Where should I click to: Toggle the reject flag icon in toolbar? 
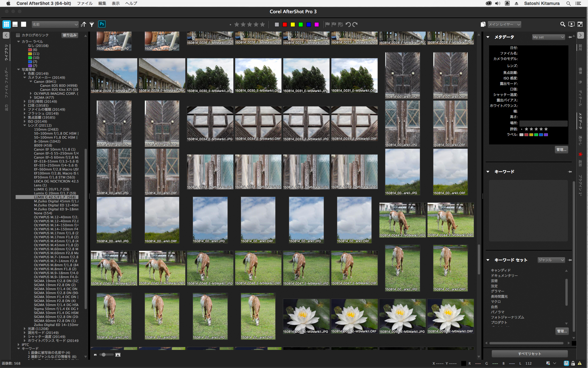coord(334,25)
